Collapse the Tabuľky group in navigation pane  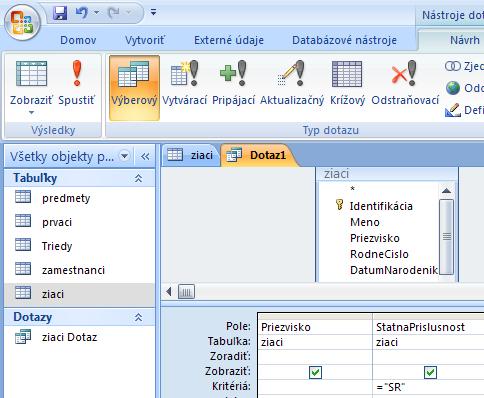pos(138,178)
